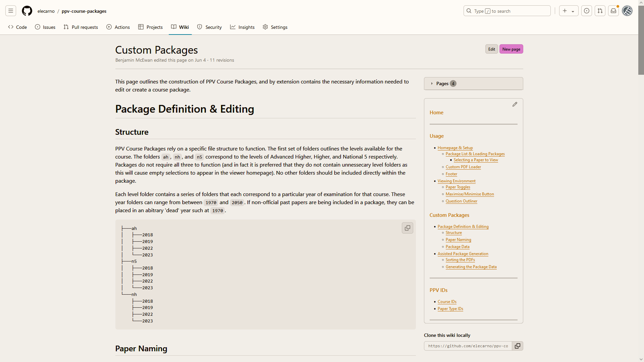Open the create new plus dropdown
The height and width of the screenshot is (362, 644).
[569, 11]
